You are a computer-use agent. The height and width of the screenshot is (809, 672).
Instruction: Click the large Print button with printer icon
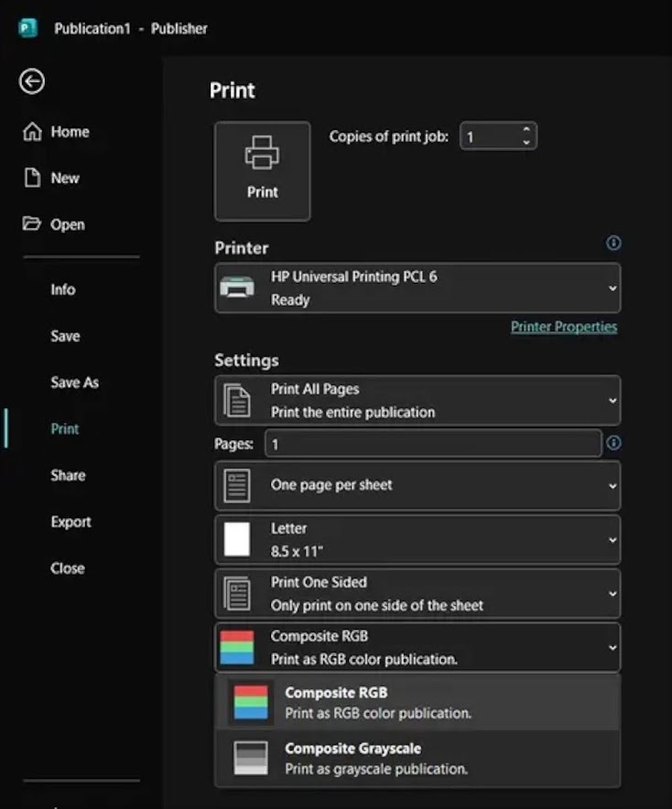point(262,171)
